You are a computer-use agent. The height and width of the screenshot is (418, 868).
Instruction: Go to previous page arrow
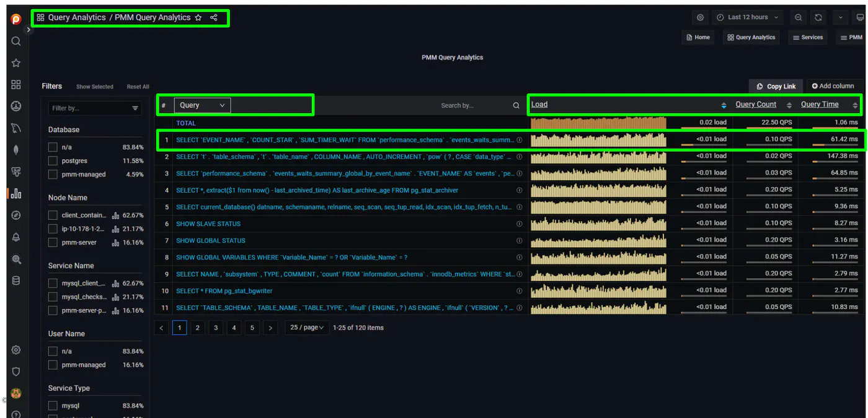pos(161,328)
